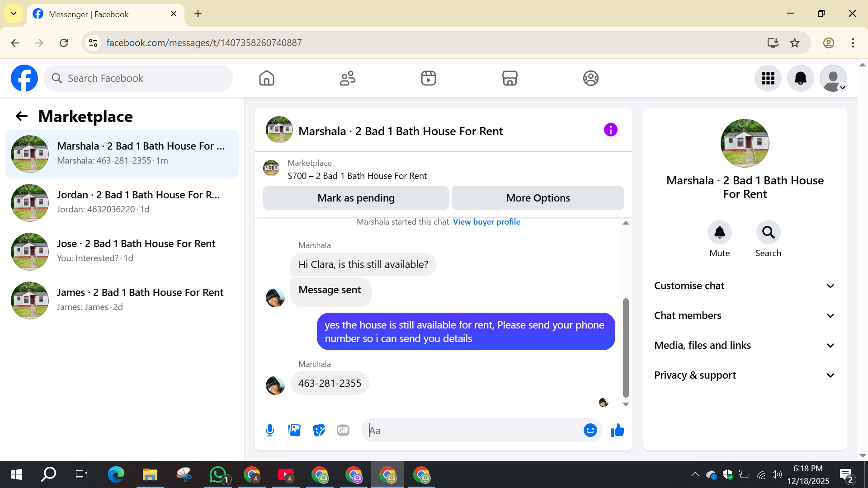
Task: Select the Messenger | Facebook browser tab
Action: (x=106, y=14)
